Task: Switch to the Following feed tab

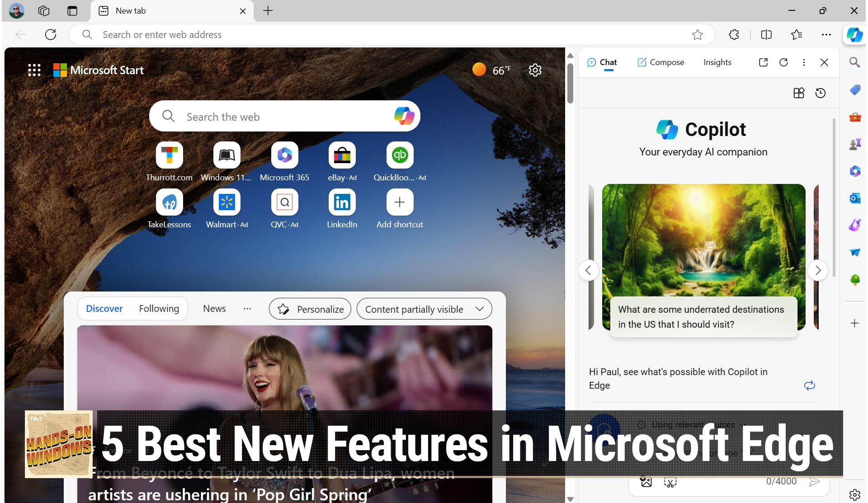Action: click(x=159, y=309)
